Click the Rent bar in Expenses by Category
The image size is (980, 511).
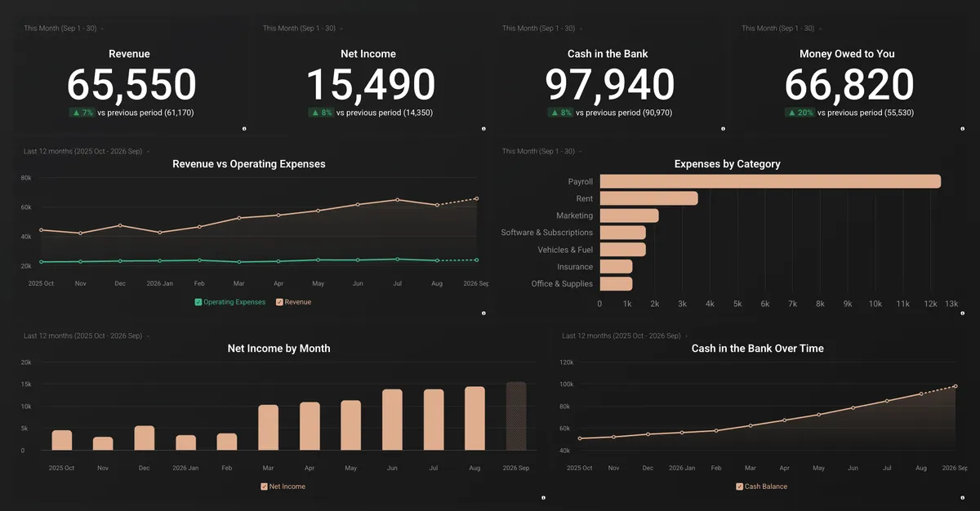point(649,198)
